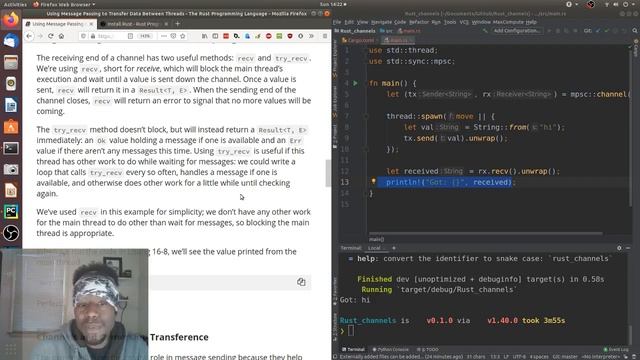Screen dimensions: 640x360
Task: Show more Firefox toolbar extensions chevron
Action: click(x=311, y=36)
